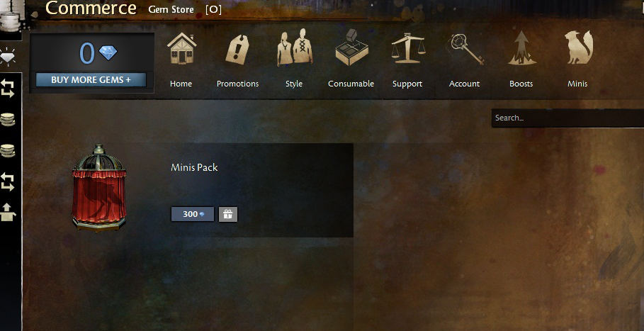Screen dimensions: 644x331
Task: Open the upload arrow sidebar icon
Action: point(8,213)
